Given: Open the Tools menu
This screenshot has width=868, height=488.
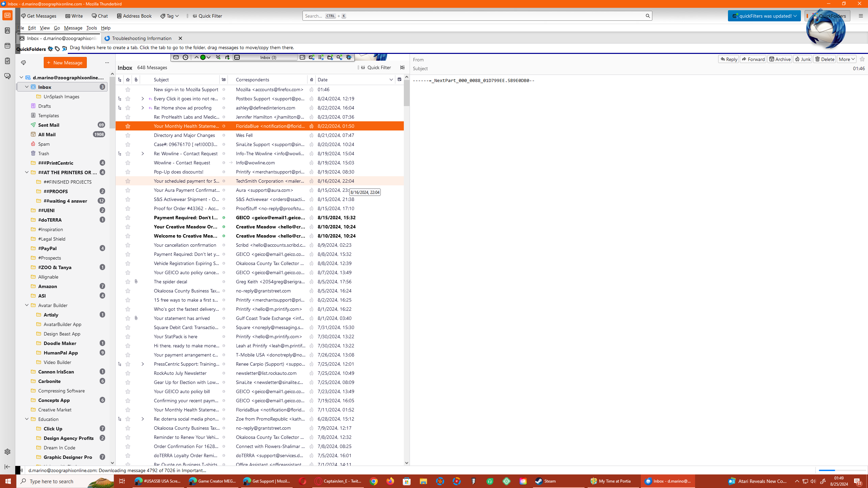Looking at the screenshot, I should point(91,28).
